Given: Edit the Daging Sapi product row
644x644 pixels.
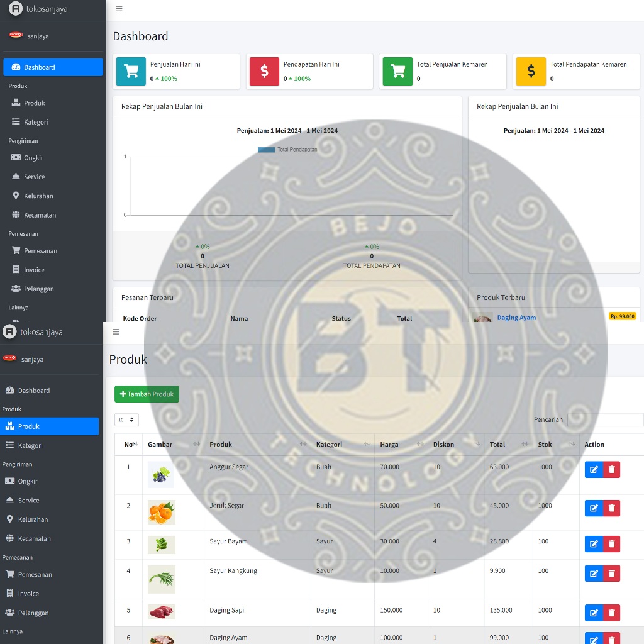Looking at the screenshot, I should click(594, 613).
